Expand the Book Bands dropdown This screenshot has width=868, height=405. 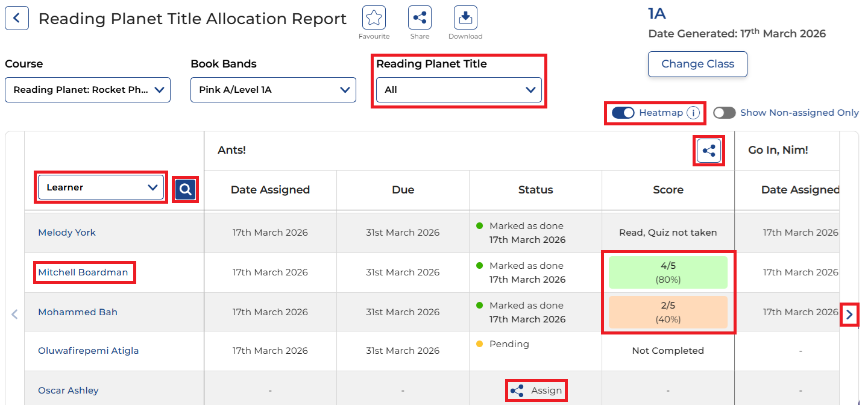coord(273,90)
